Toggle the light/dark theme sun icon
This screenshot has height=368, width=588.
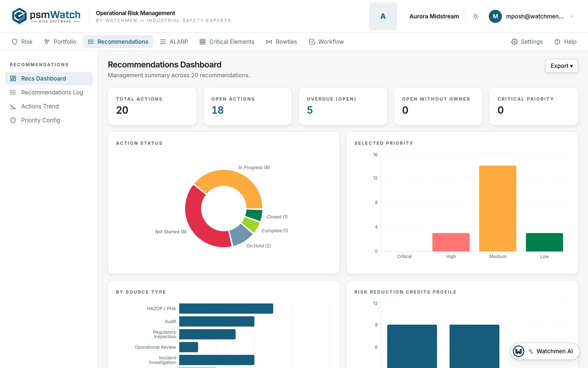pos(476,16)
